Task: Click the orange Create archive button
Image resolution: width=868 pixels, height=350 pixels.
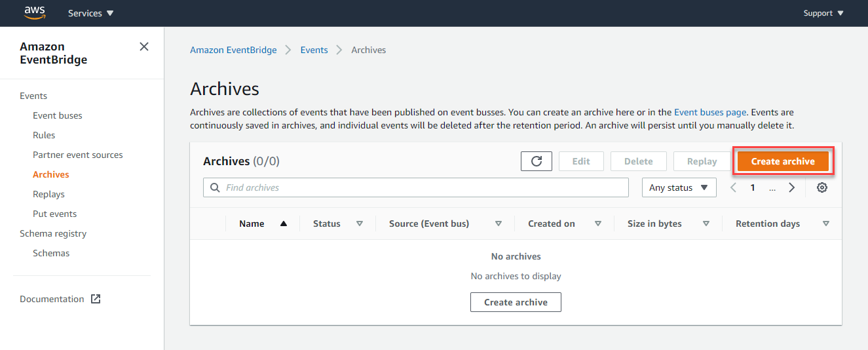Action: coord(783,161)
